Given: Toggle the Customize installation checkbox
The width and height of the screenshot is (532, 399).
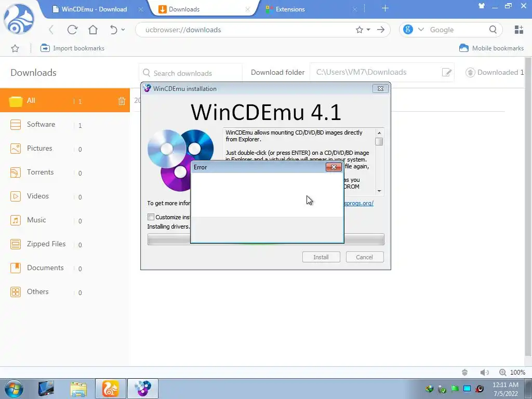Looking at the screenshot, I should coord(151,217).
